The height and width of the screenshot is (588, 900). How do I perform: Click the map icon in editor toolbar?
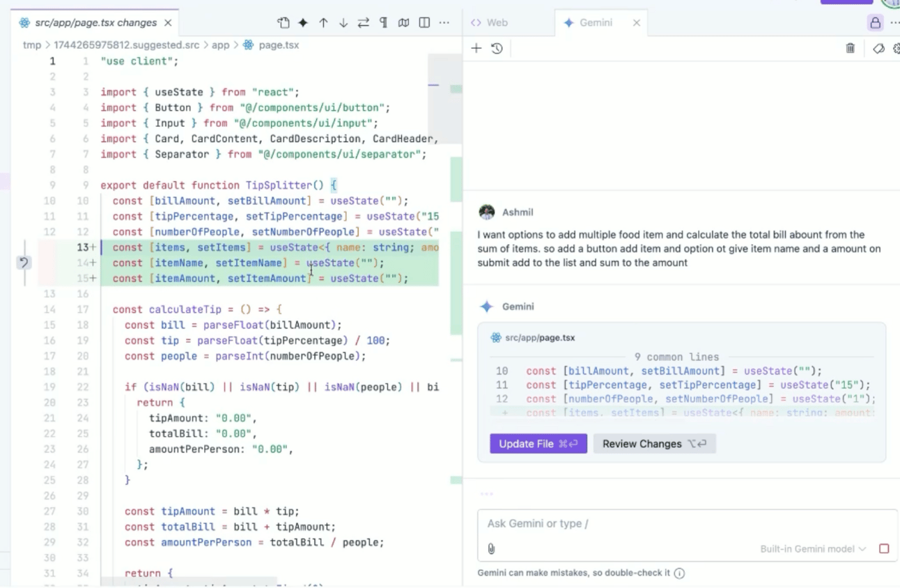coord(403,23)
